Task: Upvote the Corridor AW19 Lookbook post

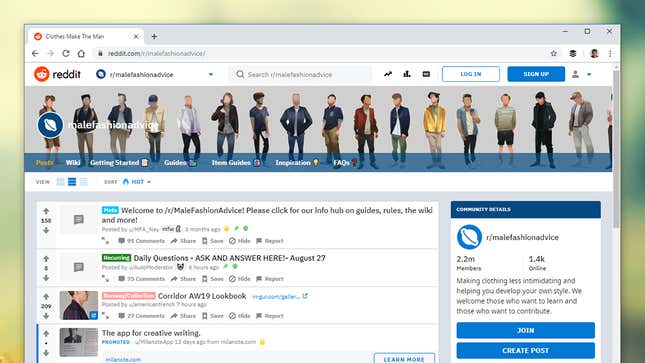Action: (x=46, y=297)
